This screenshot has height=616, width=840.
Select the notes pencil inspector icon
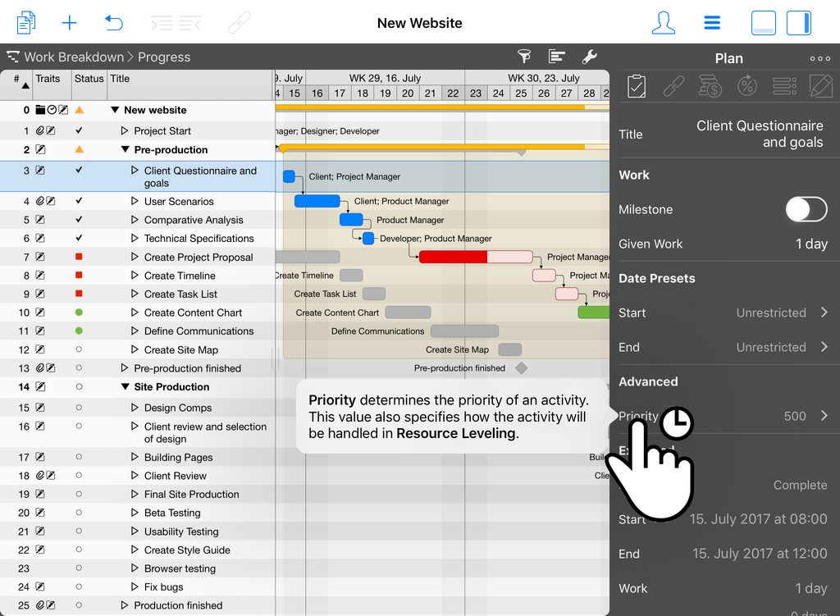pyautogui.click(x=821, y=85)
